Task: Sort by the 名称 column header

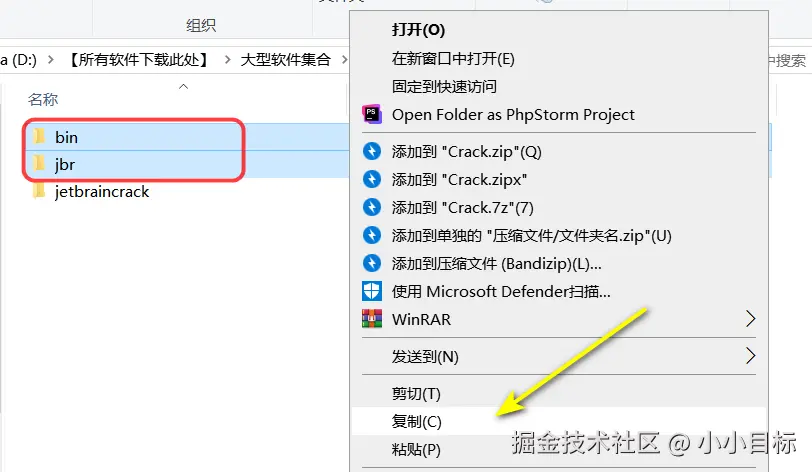Action: [43, 100]
